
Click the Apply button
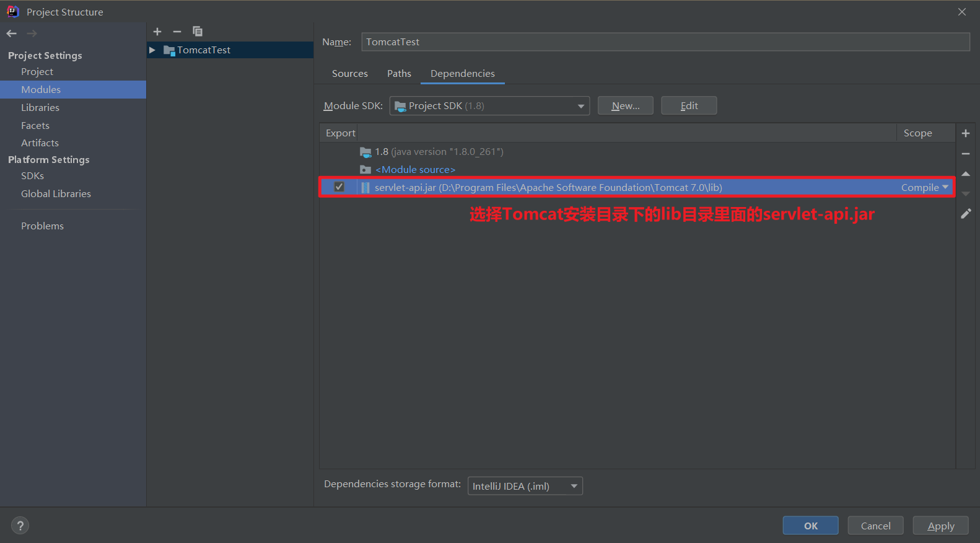[941, 526]
